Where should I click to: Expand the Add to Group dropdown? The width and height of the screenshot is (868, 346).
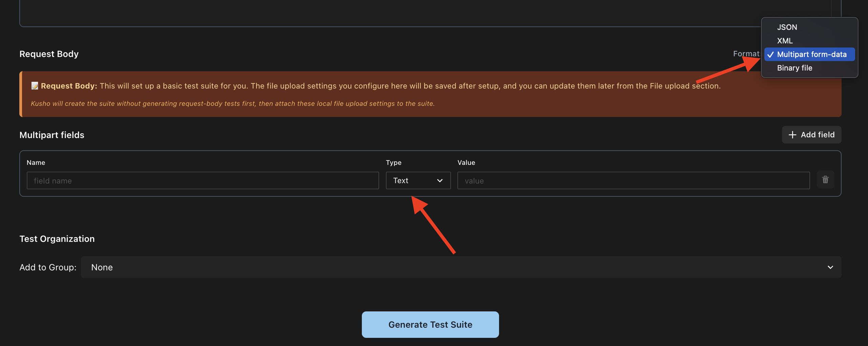461,267
